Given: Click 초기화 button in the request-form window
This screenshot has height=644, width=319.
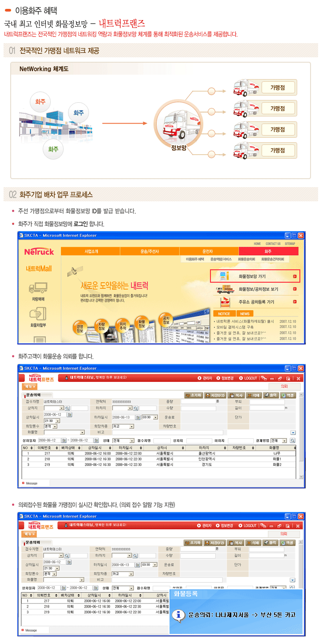Looking at the screenshot, I should 194,395.
